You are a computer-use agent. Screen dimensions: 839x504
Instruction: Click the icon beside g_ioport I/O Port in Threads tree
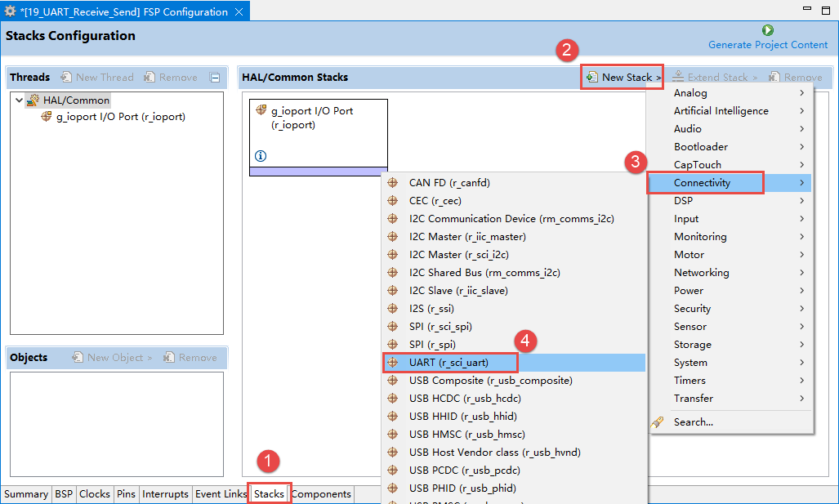coord(47,117)
